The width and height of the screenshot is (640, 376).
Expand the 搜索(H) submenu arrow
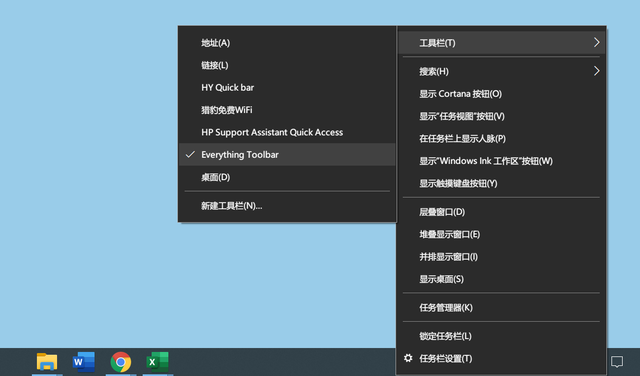pyautogui.click(x=596, y=71)
